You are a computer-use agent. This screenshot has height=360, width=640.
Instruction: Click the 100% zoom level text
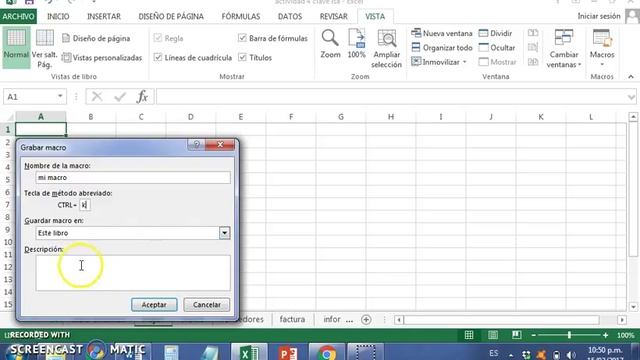click(x=625, y=335)
